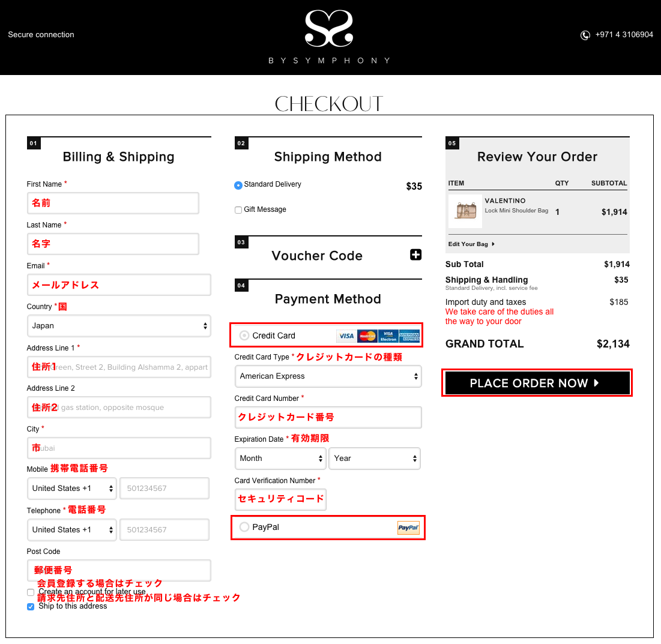Choose PayPal radio button
This screenshot has height=644, width=661.
point(244,527)
